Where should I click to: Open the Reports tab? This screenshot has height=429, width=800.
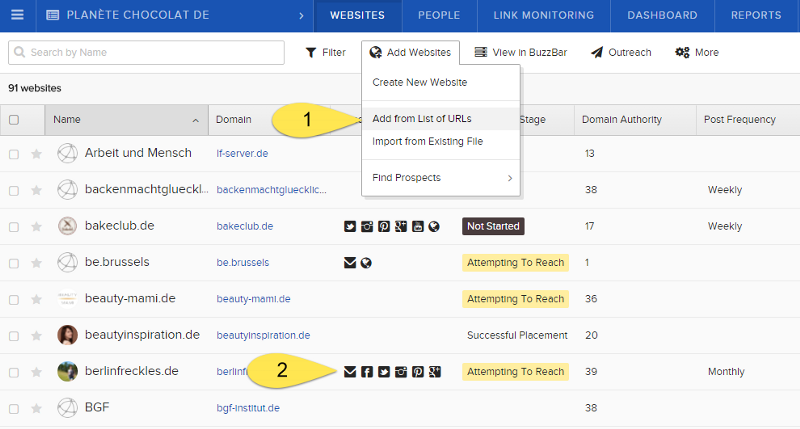click(x=756, y=15)
